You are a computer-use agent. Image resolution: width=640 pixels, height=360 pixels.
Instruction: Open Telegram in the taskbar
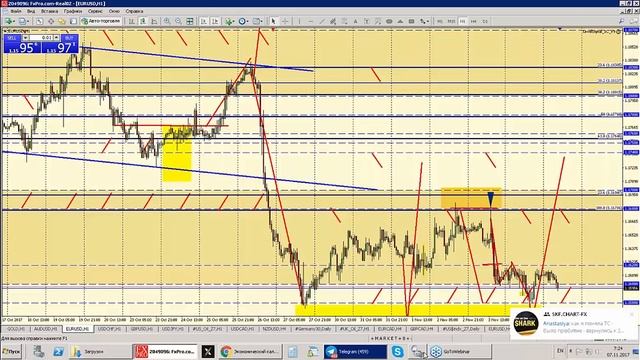(x=355, y=351)
